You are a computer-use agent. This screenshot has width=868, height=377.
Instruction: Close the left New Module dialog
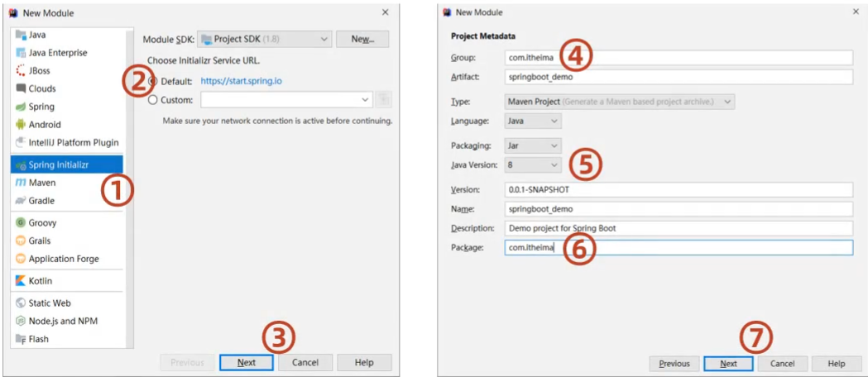[x=386, y=12]
